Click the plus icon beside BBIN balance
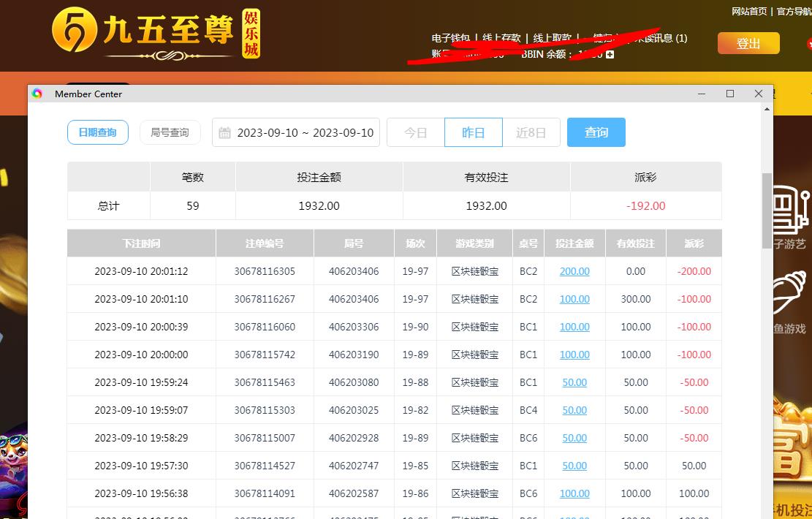 pos(610,54)
